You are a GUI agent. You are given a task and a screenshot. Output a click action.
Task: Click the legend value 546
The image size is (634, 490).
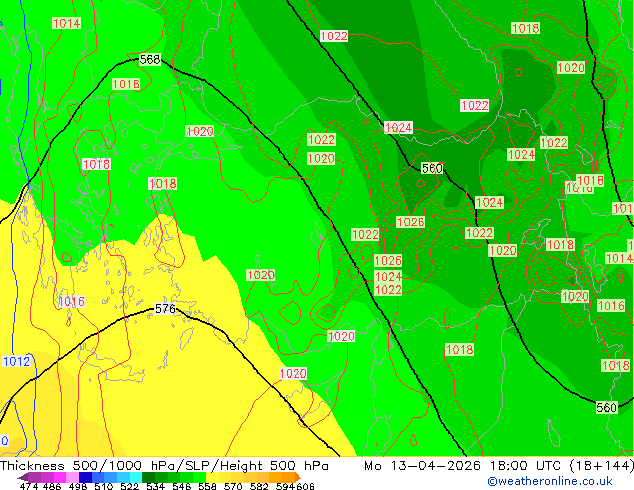coord(182,486)
